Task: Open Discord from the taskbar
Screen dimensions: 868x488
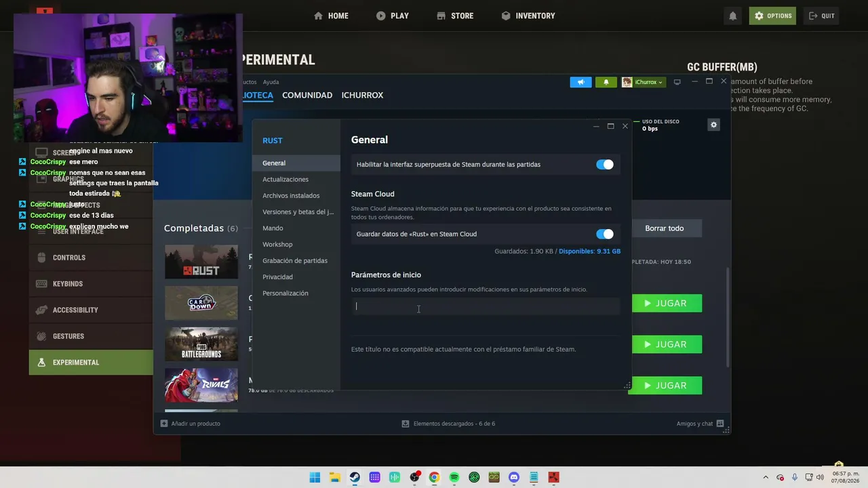Action: (x=514, y=477)
